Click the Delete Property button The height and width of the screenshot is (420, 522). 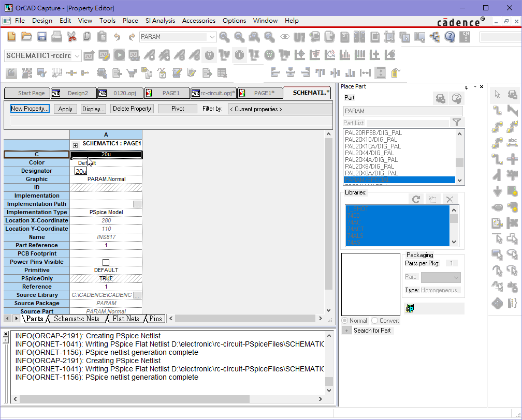pyautogui.click(x=132, y=109)
